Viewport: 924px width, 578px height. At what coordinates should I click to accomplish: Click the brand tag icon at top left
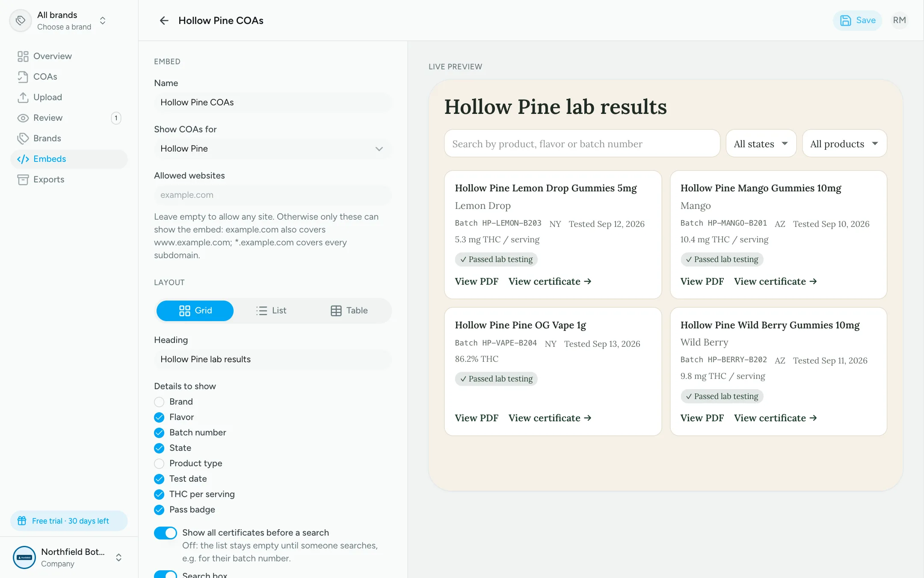click(x=21, y=21)
